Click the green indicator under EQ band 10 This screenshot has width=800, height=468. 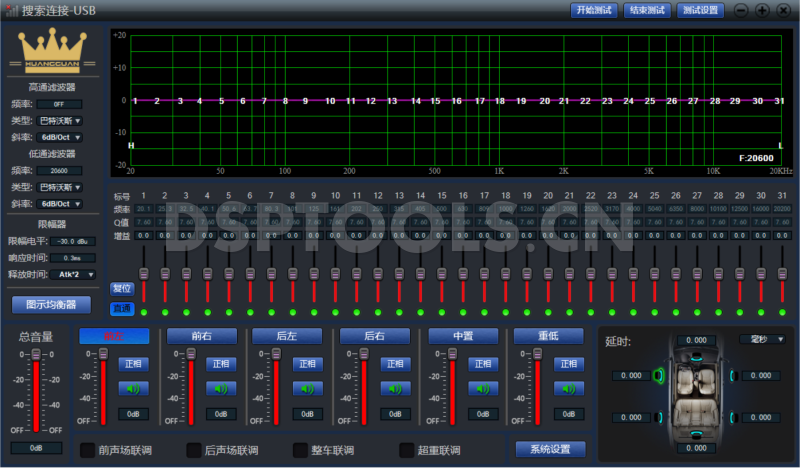tap(335, 312)
